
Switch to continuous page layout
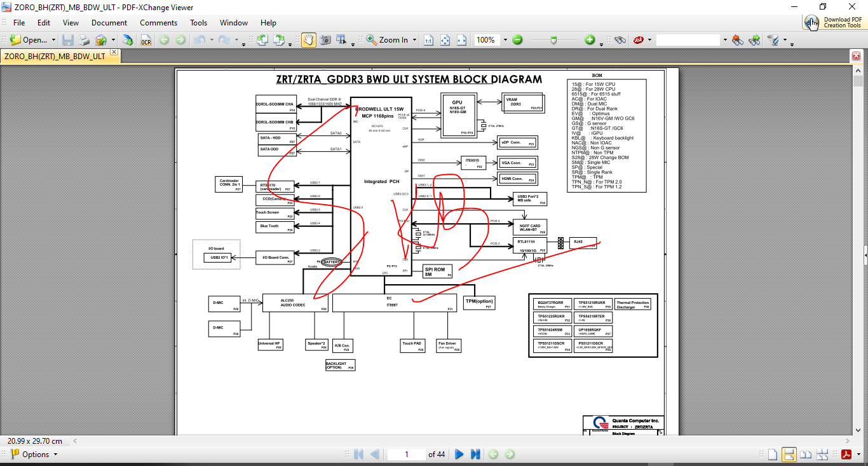(789, 454)
